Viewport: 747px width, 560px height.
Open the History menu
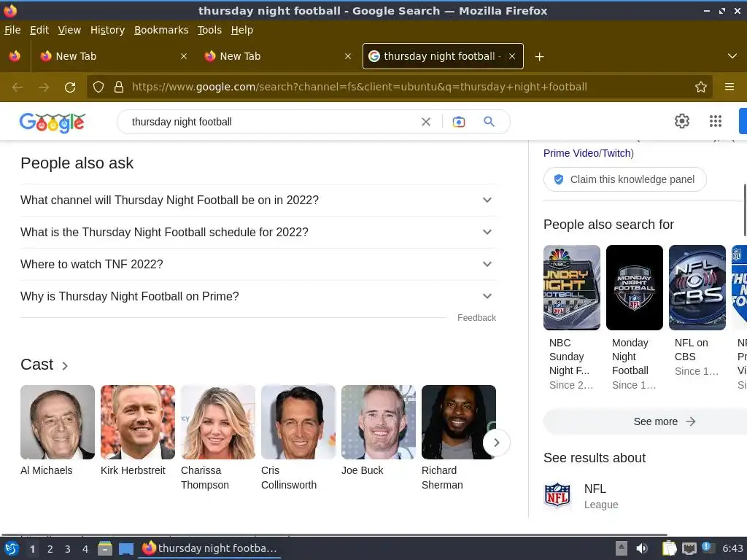pos(107,30)
